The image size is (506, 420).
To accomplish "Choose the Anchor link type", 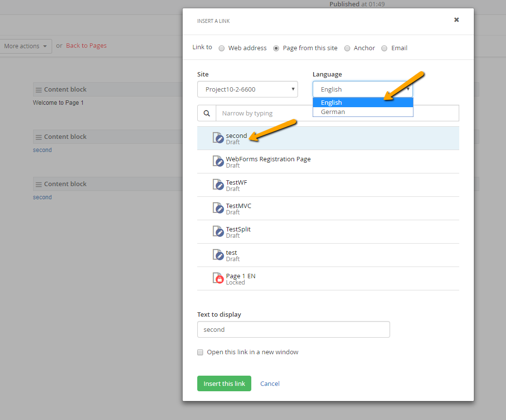I will [x=347, y=48].
